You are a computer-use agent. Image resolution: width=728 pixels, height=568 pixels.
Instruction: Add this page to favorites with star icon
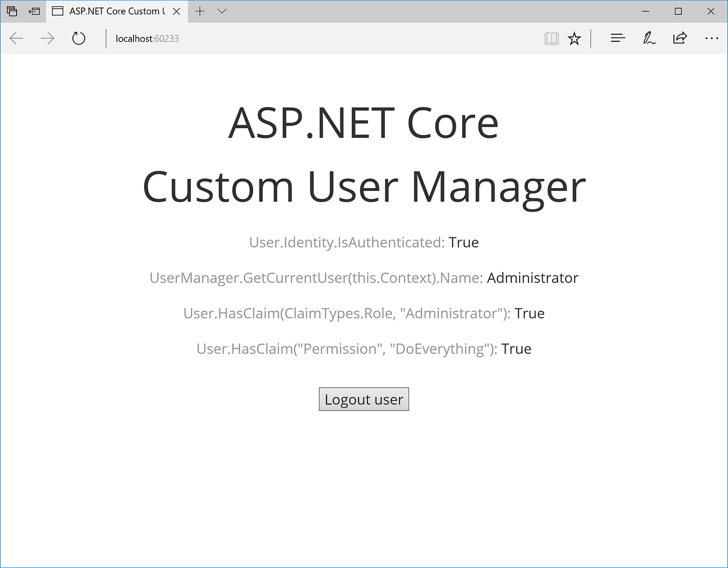574,38
